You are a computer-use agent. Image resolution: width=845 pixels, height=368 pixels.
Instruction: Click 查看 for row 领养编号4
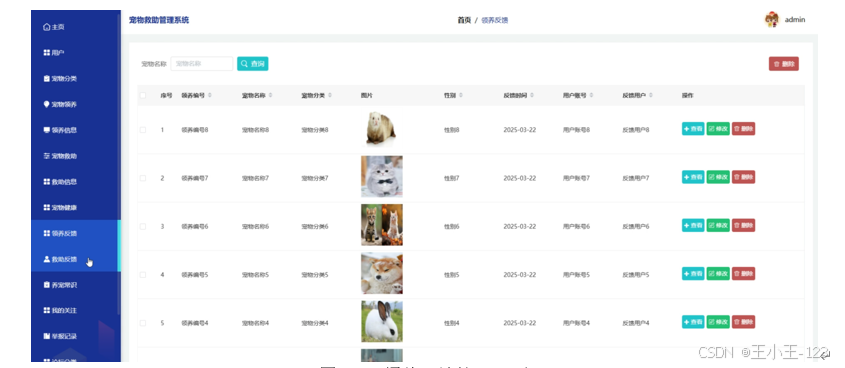coord(693,322)
